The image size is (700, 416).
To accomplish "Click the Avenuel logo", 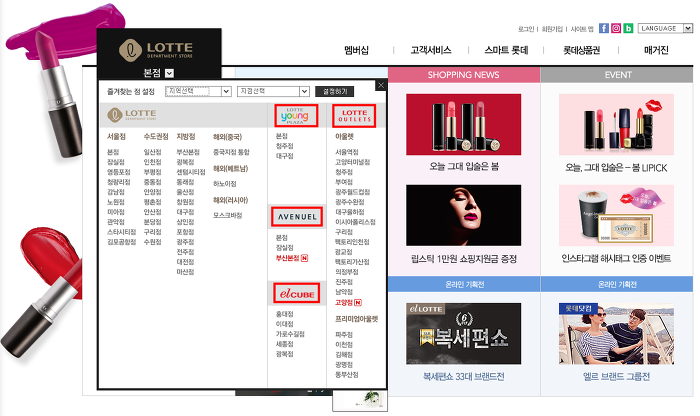I will [297, 216].
